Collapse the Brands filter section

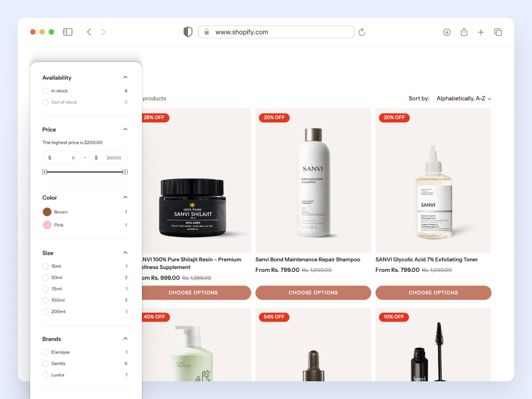[125, 338]
